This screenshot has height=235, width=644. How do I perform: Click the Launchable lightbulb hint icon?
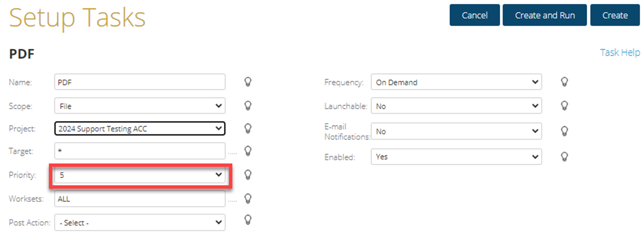(564, 105)
